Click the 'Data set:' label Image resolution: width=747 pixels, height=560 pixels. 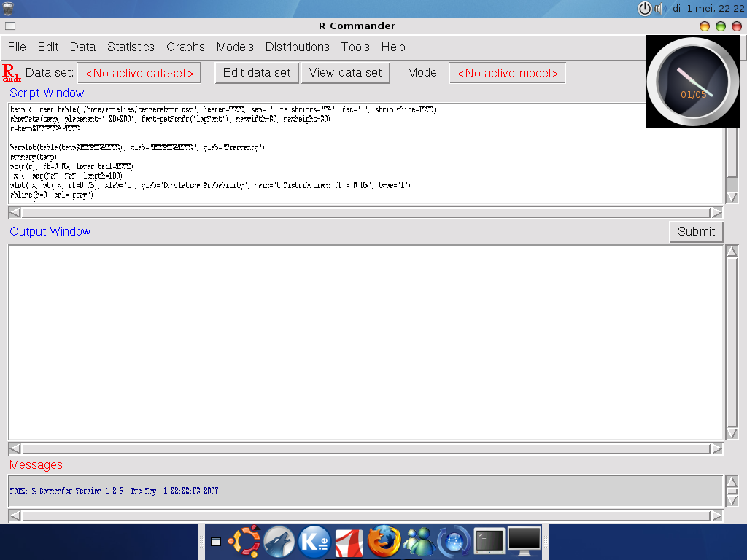50,73
